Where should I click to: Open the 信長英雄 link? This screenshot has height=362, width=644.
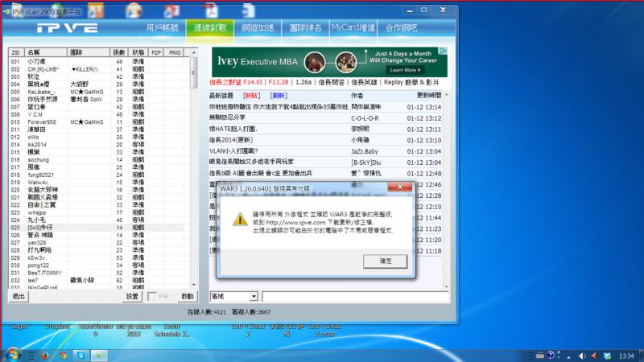click(x=364, y=82)
